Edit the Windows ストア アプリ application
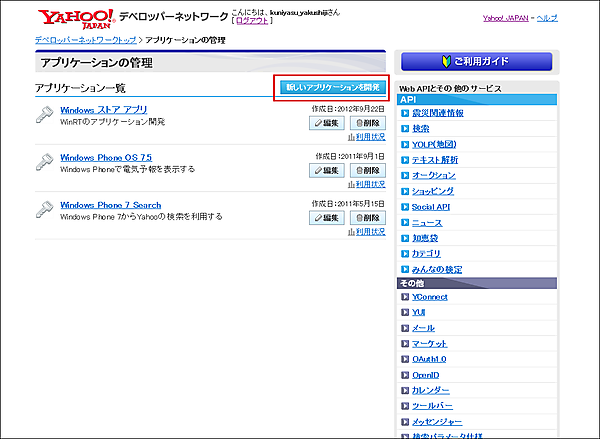 (327, 123)
